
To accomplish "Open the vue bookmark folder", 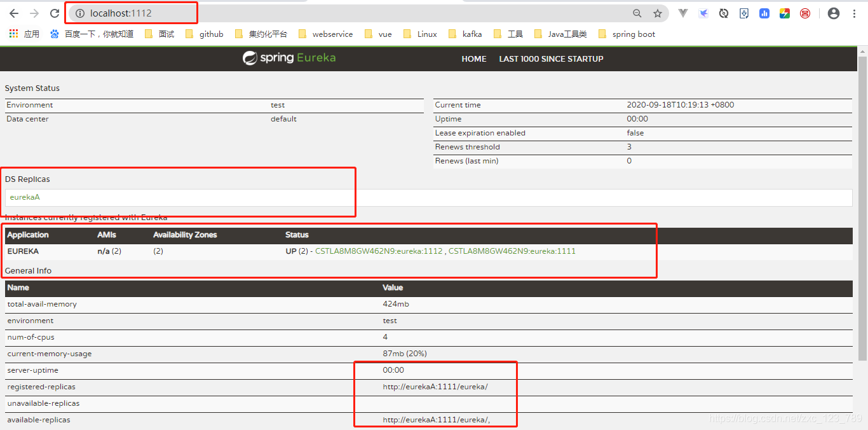I will 378,34.
